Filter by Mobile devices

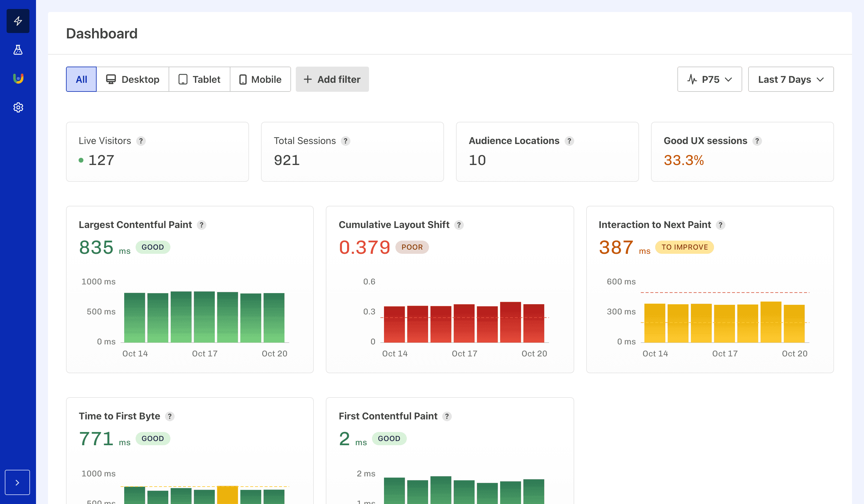click(x=260, y=79)
